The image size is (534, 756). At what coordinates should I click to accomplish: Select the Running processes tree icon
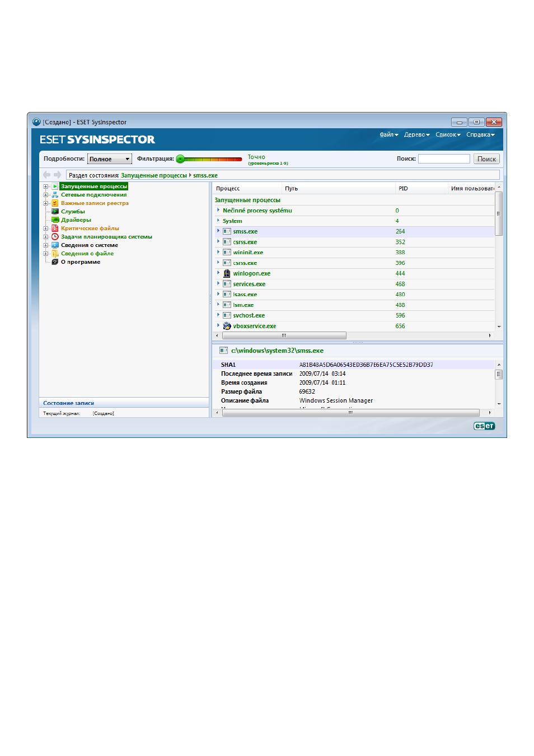(x=55, y=186)
